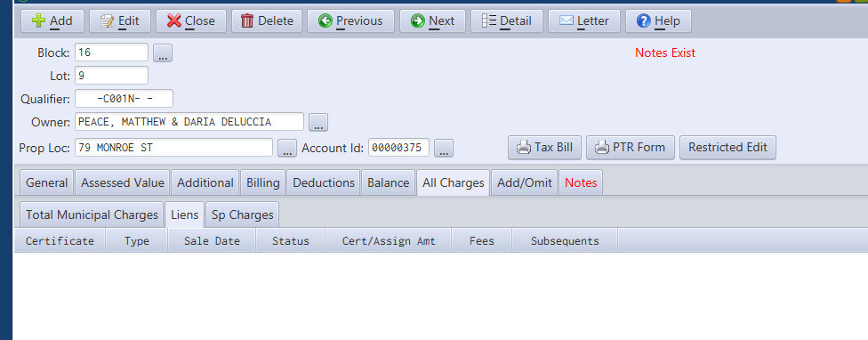Open the Detail view button
The image size is (868, 340).
(x=507, y=21)
